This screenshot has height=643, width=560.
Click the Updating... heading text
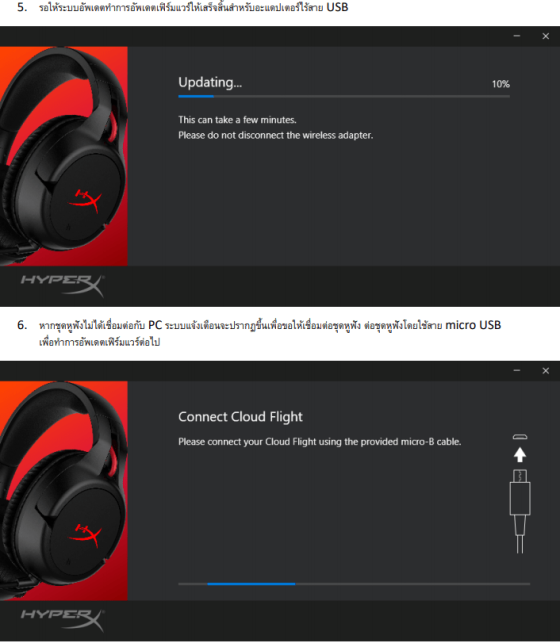click(x=210, y=82)
